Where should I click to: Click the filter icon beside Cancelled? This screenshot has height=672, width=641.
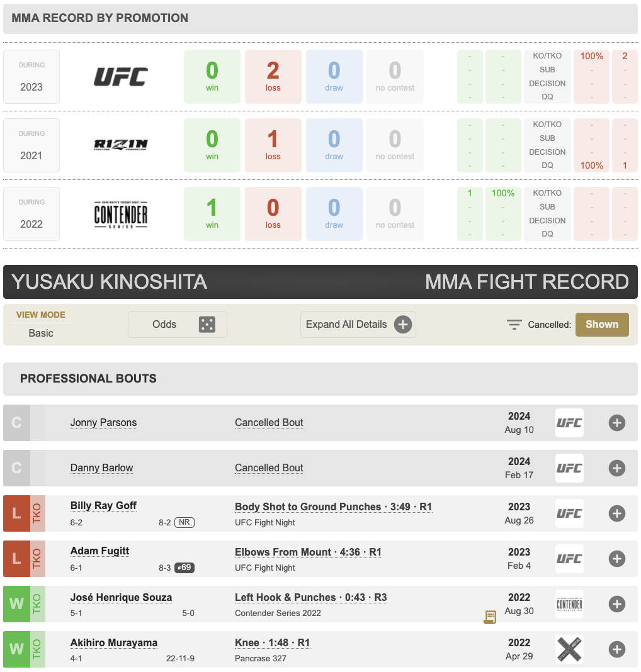[514, 325]
